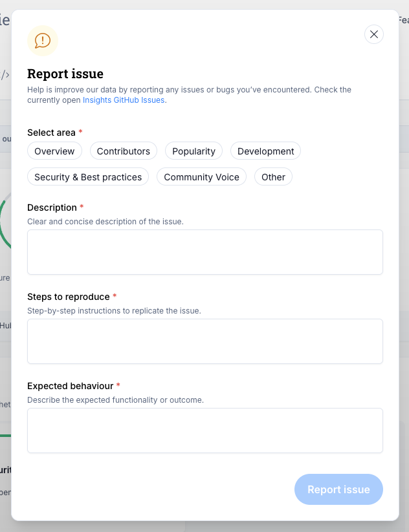Screen dimensions: 409x532
Task: Click the 'Expected behaviour' label
Action: (x=71, y=386)
